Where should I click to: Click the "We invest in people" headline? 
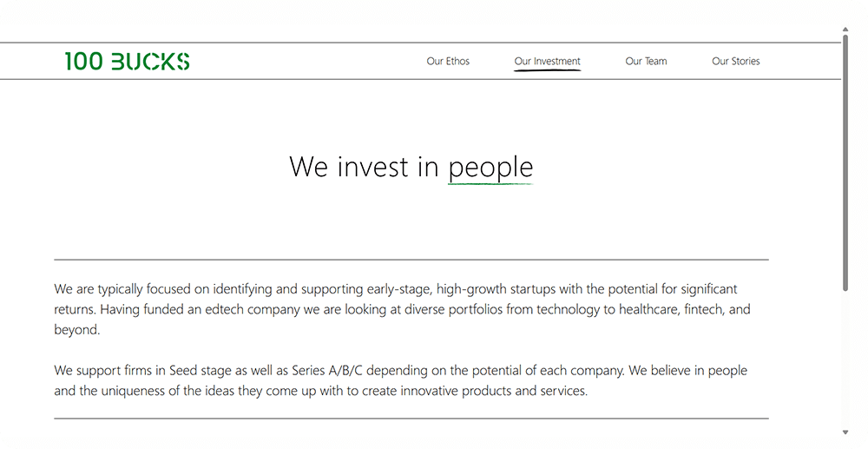411,166
